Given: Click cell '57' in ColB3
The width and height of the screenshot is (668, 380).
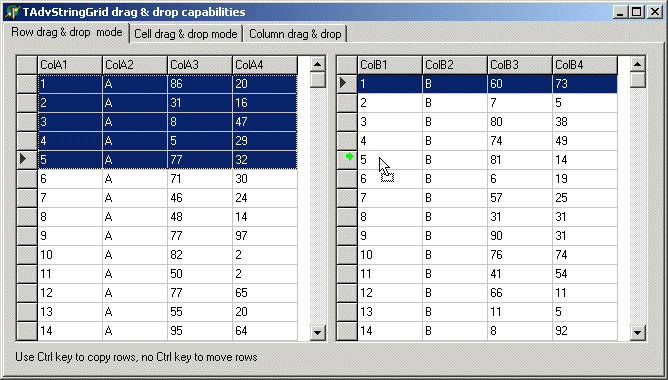Looking at the screenshot, I should click(520, 198).
